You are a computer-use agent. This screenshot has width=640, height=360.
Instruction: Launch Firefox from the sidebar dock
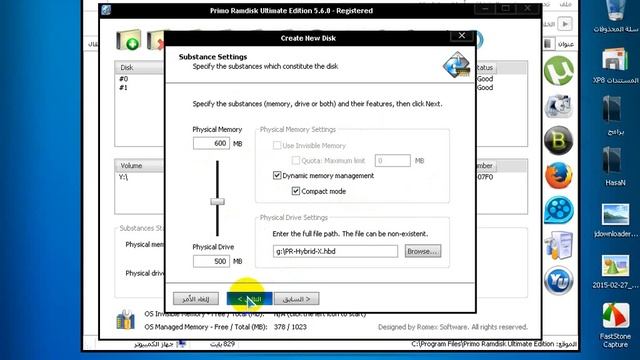point(558,175)
